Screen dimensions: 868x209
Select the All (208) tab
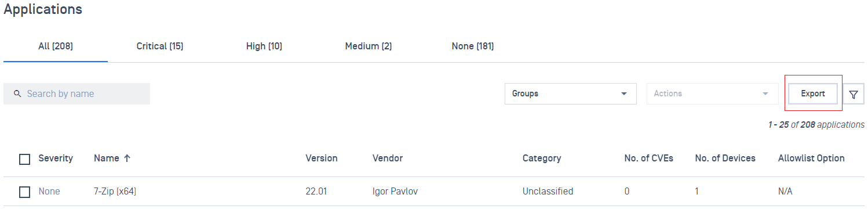click(x=56, y=46)
